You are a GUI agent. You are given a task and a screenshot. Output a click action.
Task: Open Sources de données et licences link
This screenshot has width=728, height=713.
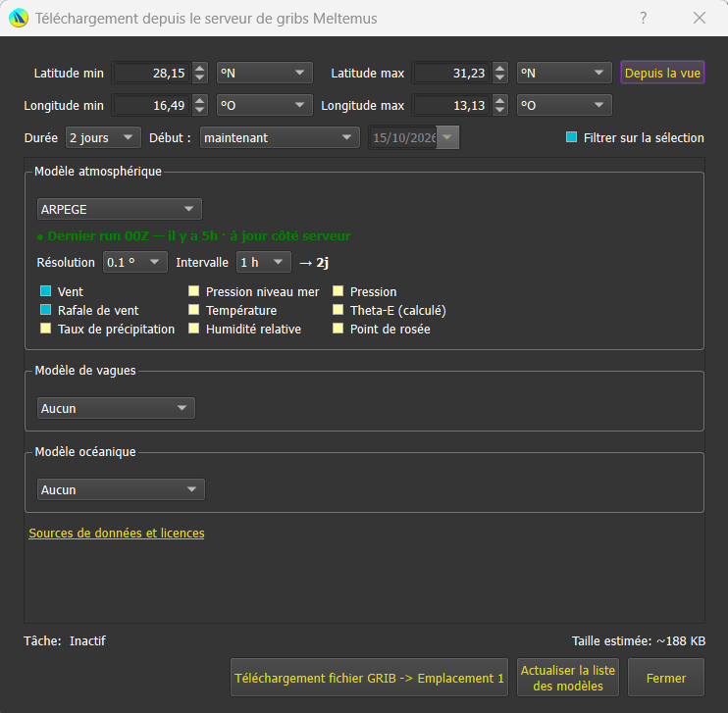117,533
